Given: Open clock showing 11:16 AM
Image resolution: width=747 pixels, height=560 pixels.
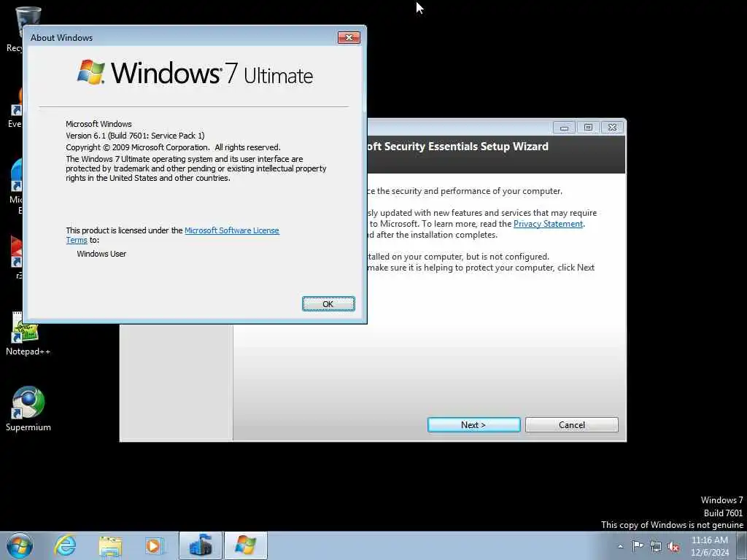Looking at the screenshot, I should [x=709, y=545].
